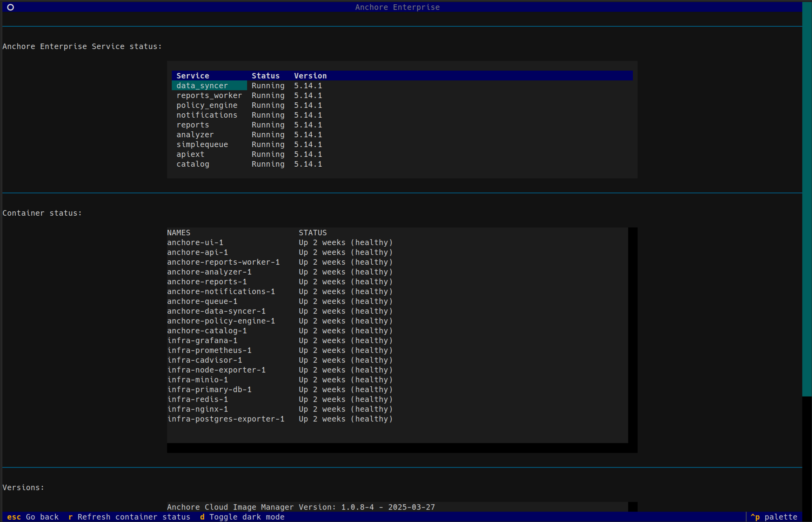812x522 pixels.
Task: Open the ^p palette in the footer
Action: [x=774, y=517]
